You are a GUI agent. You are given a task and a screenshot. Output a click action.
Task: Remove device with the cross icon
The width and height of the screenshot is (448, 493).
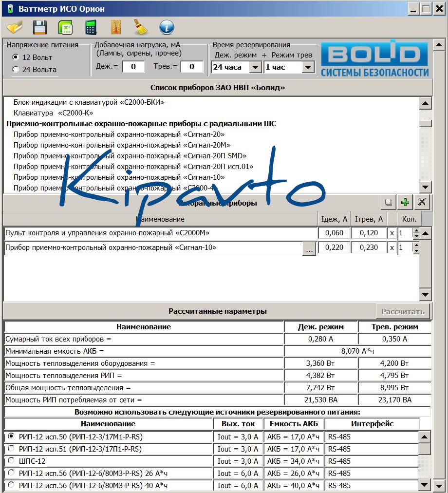(422, 202)
